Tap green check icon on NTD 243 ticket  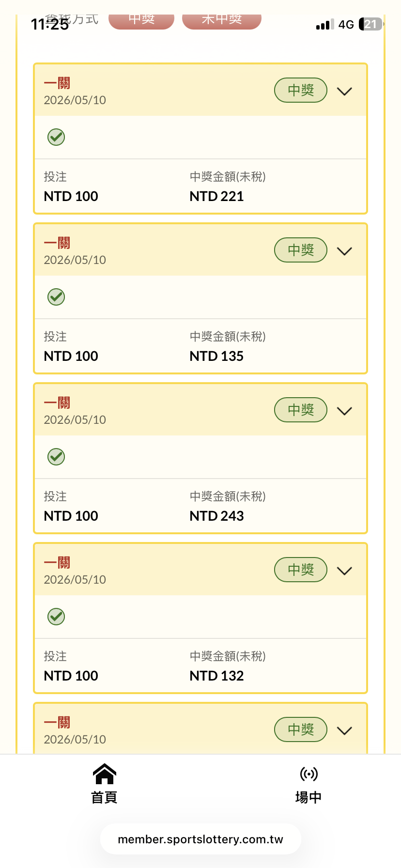(56, 457)
